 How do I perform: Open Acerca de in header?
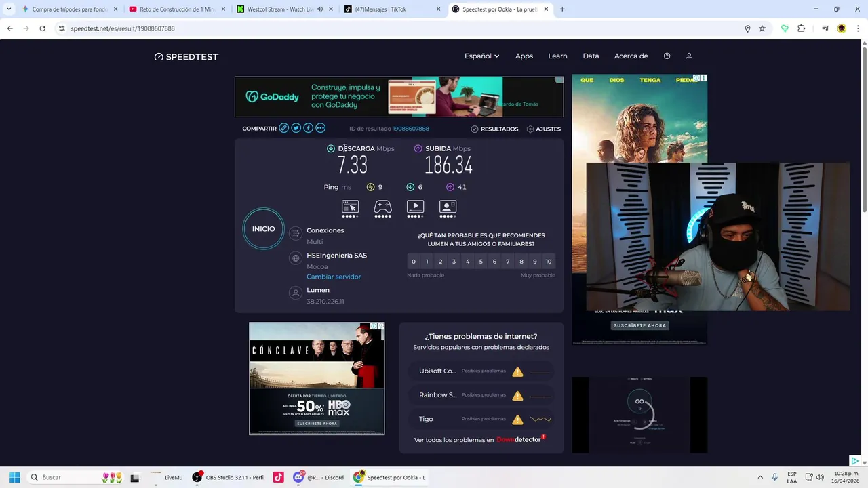click(631, 56)
